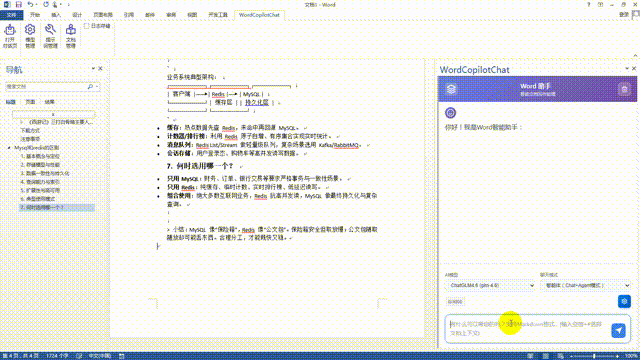
Task: Click the language 中文(中国) in status bar
Action: coord(100,356)
